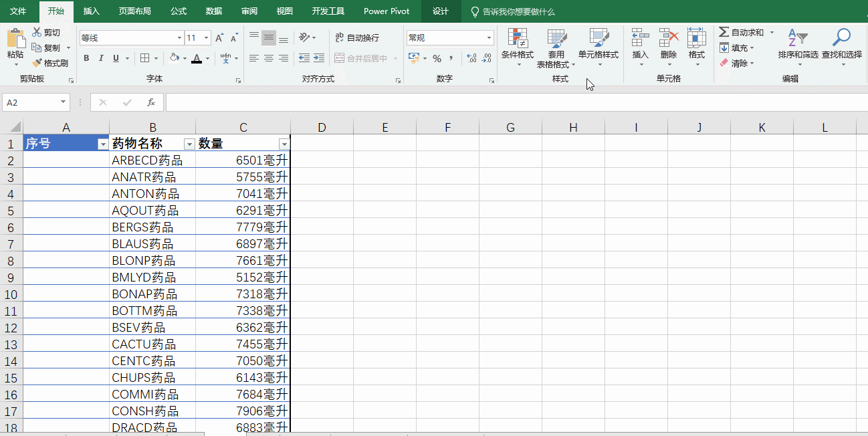
Task: Increase font size with larger A icon
Action: pyautogui.click(x=220, y=38)
